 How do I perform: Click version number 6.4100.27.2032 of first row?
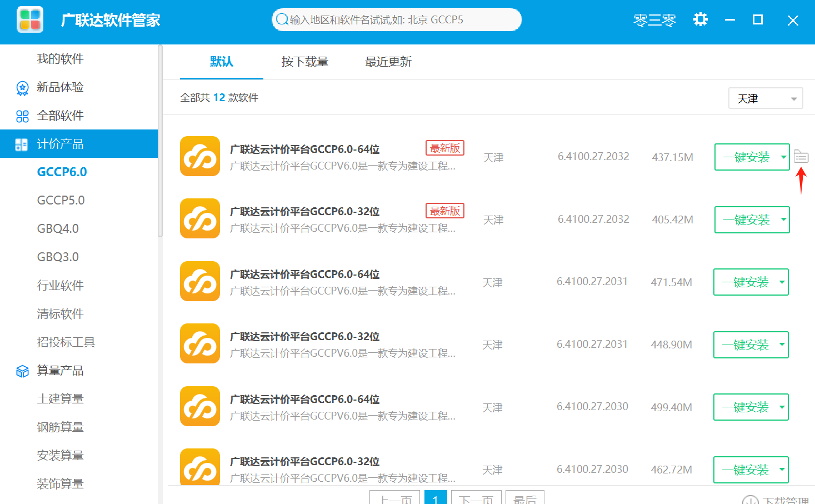pyautogui.click(x=593, y=156)
